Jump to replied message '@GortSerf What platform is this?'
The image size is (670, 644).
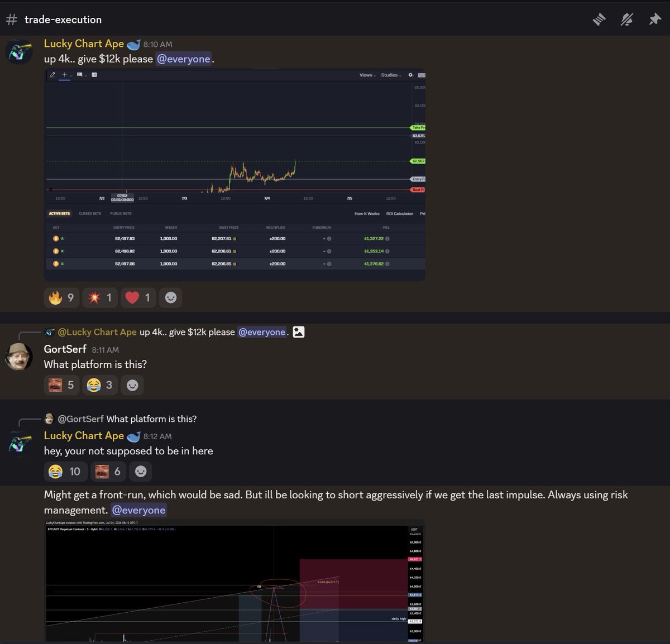(151, 419)
